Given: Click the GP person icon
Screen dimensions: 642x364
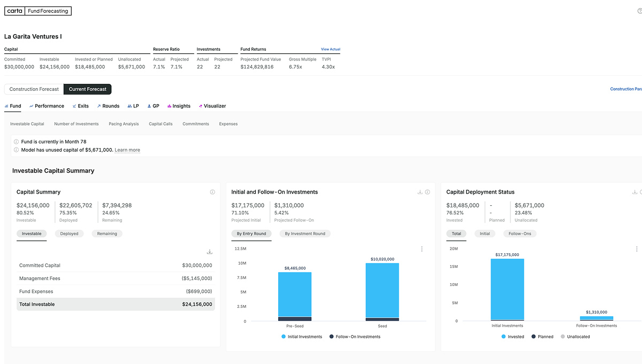Looking at the screenshot, I should [149, 106].
